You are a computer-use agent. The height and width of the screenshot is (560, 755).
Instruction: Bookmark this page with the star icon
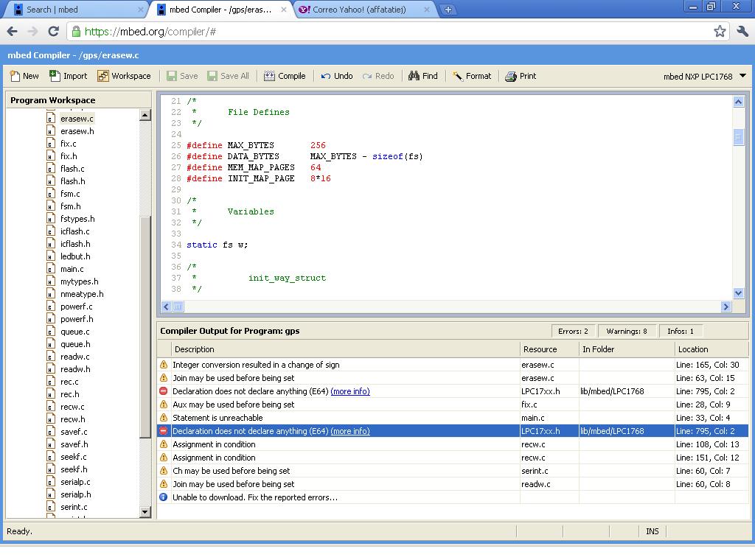point(720,32)
